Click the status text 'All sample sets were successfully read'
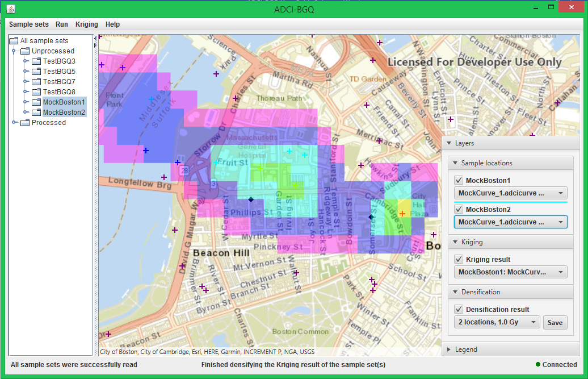The image size is (588, 379). pos(74,364)
